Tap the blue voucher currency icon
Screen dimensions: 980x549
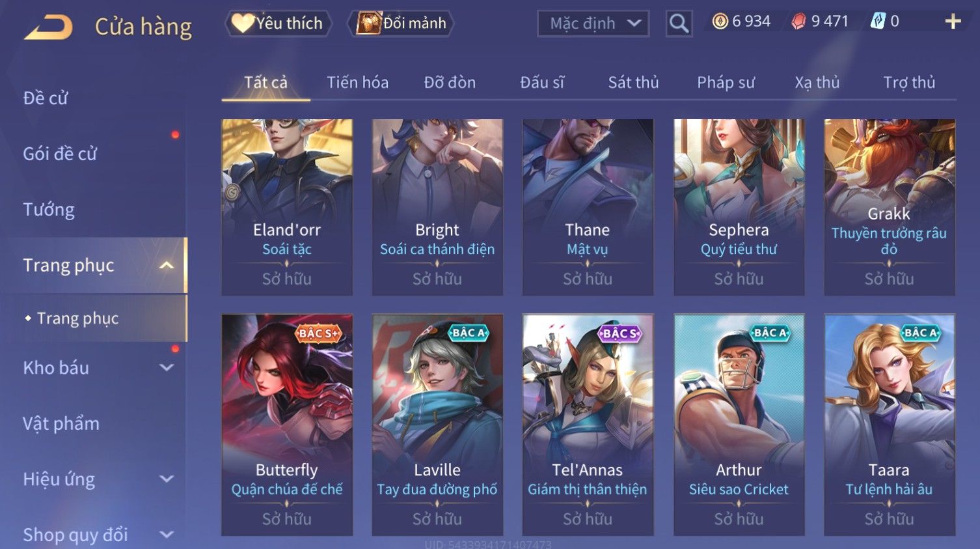click(878, 21)
